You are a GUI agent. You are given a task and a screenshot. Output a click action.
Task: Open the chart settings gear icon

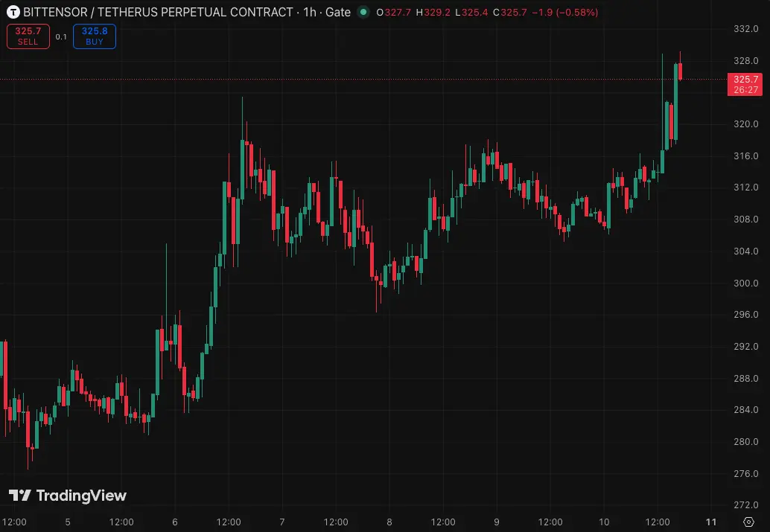click(x=748, y=522)
